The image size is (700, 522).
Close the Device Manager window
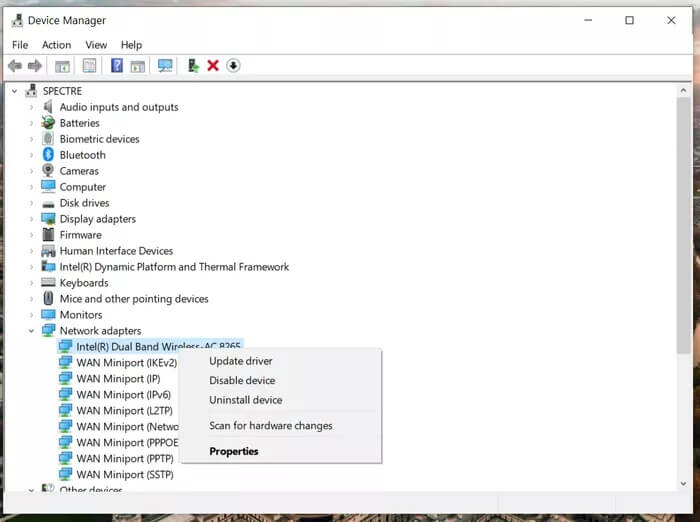click(x=671, y=21)
